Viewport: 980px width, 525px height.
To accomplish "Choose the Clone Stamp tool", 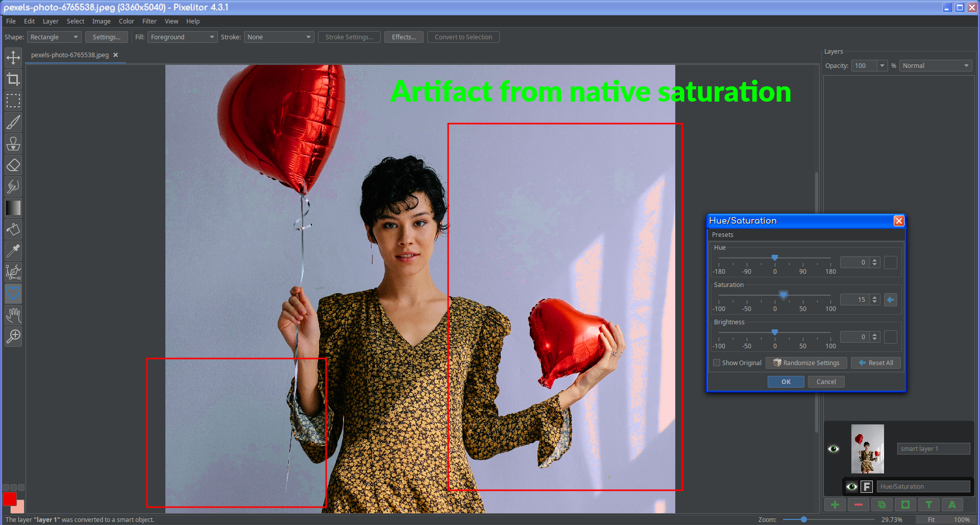I will pos(13,144).
